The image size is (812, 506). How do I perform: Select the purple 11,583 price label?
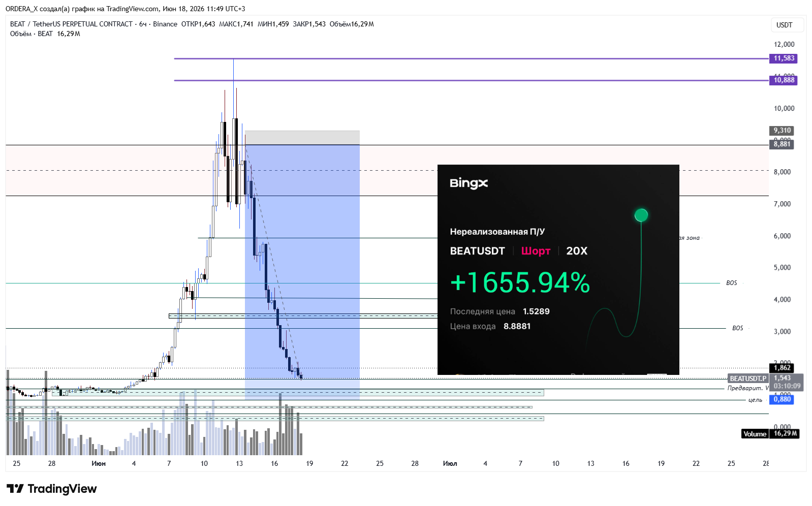tap(783, 58)
